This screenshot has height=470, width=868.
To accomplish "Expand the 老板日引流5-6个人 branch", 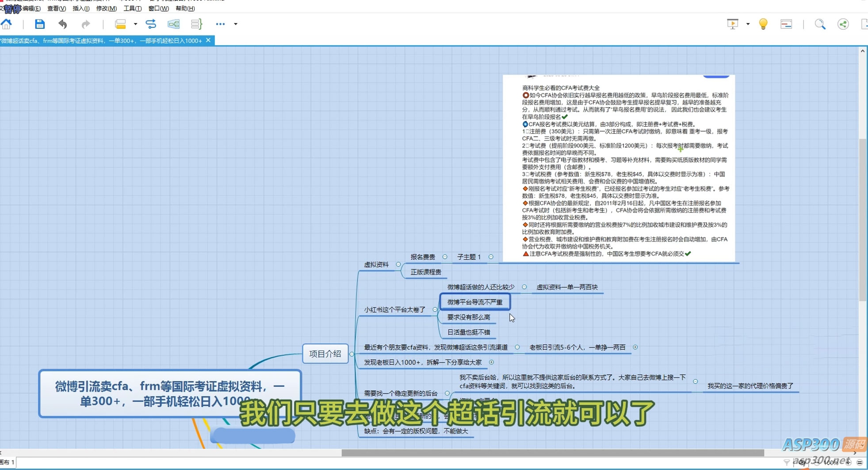I will point(635,347).
